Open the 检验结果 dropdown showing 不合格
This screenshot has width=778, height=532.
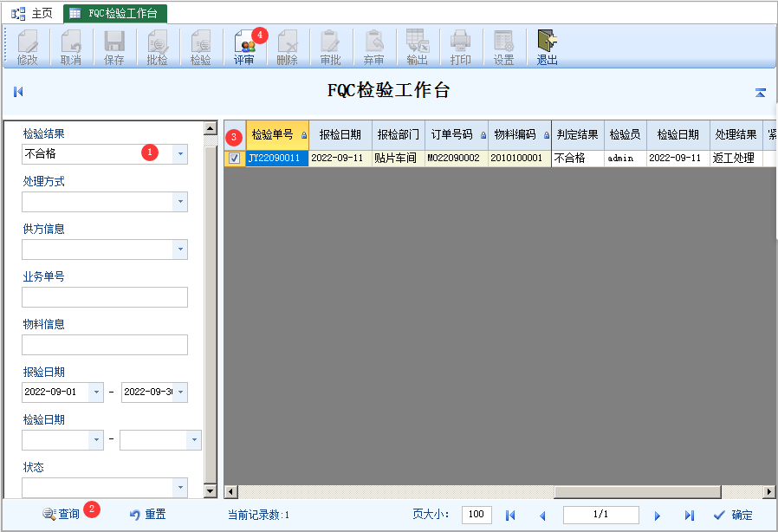[180, 154]
